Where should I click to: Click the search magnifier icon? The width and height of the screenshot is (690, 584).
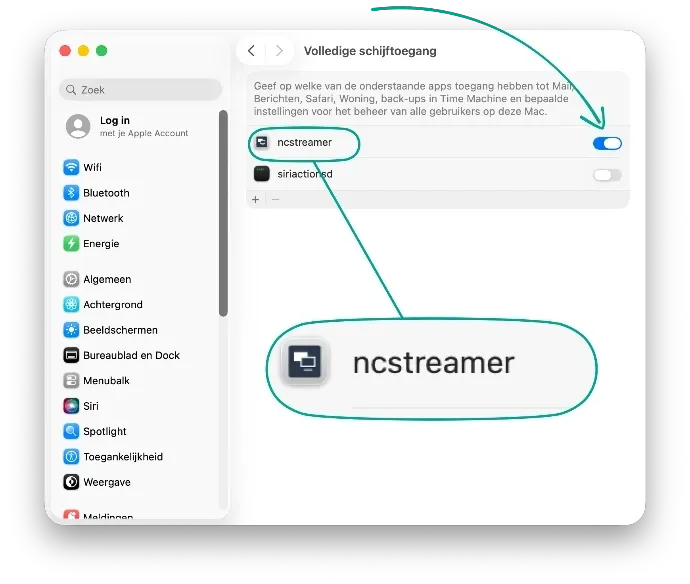(x=71, y=90)
